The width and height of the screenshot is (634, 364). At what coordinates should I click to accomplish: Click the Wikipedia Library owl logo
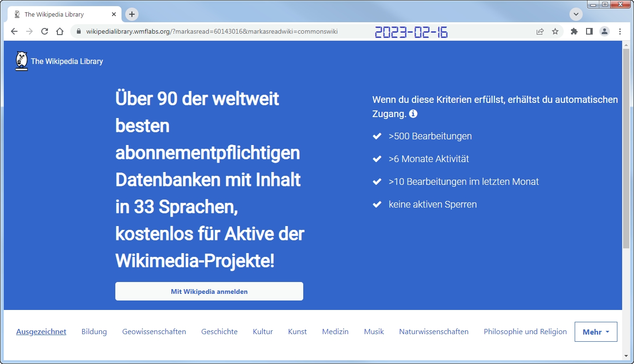(21, 61)
